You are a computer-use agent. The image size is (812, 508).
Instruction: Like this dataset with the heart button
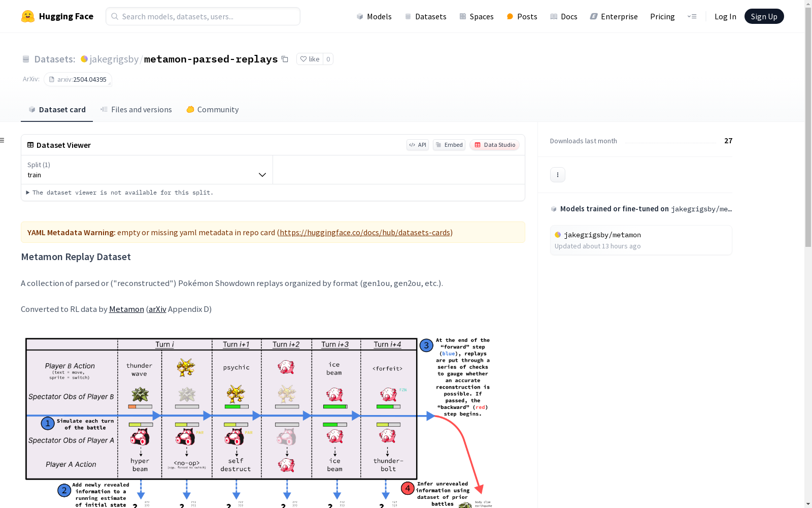click(310, 59)
